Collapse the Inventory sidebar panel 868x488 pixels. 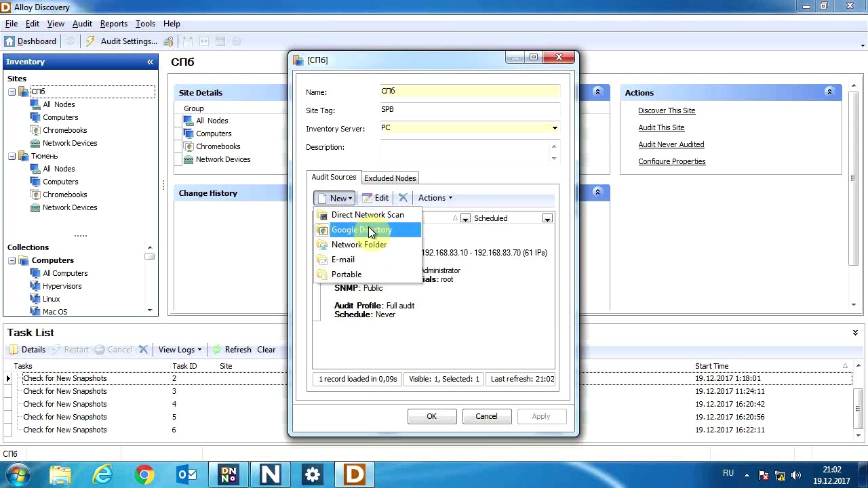(150, 62)
